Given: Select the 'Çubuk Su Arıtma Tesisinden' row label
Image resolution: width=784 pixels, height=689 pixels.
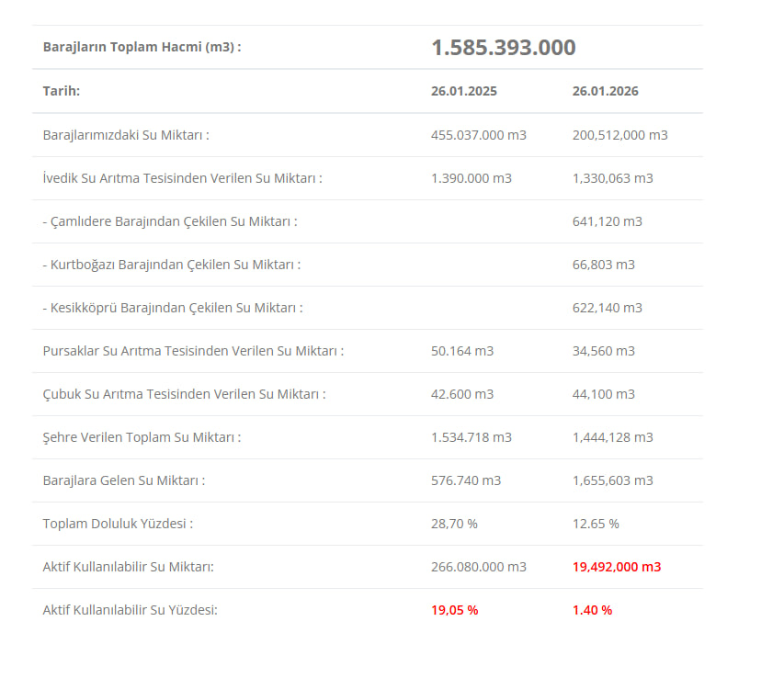Looking at the screenshot, I should [x=184, y=394].
